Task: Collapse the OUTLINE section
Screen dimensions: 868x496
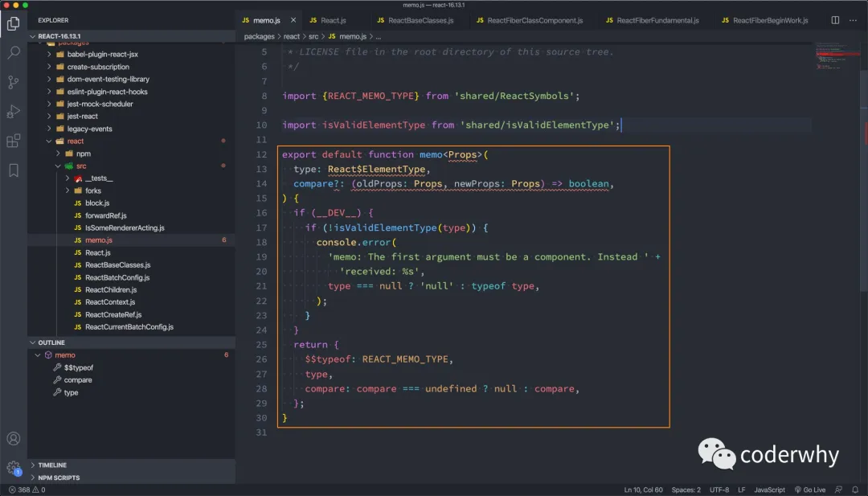Action: [x=131, y=342]
